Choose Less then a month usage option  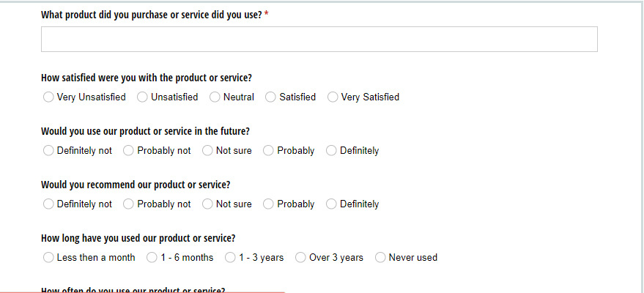(x=48, y=257)
